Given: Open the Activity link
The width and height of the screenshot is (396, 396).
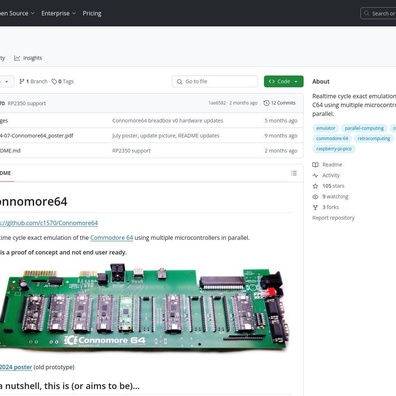Looking at the screenshot, I should point(331,175).
